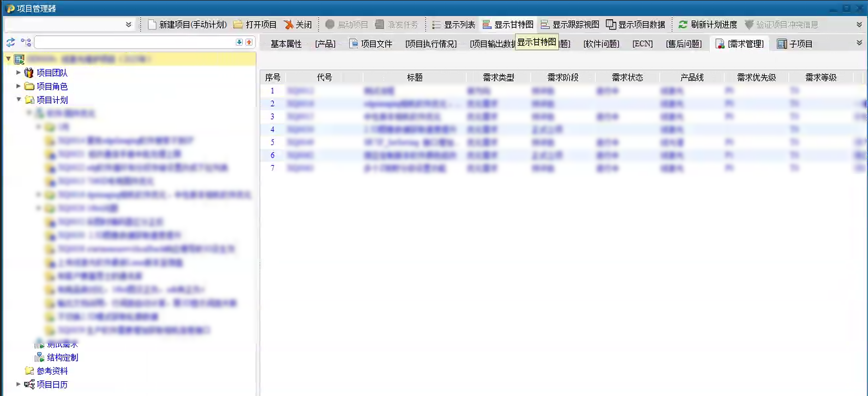Switch to list view with 显示列表
This screenshot has height=396, width=868.
(x=453, y=25)
